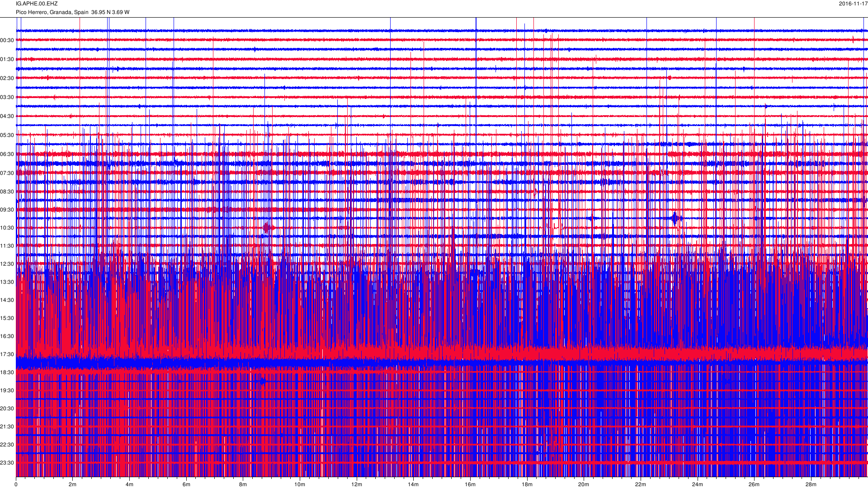Click the 0 minute axis label
The width and height of the screenshot is (868, 488).
pos(16,484)
